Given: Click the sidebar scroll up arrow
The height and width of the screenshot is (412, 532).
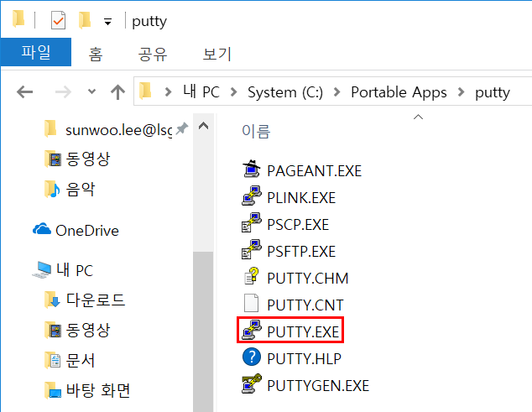Looking at the screenshot, I should pos(203,126).
